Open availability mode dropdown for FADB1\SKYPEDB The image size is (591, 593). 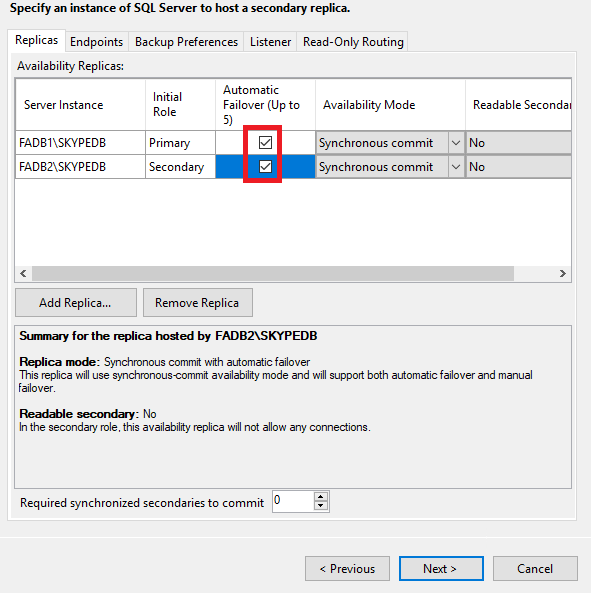click(456, 143)
